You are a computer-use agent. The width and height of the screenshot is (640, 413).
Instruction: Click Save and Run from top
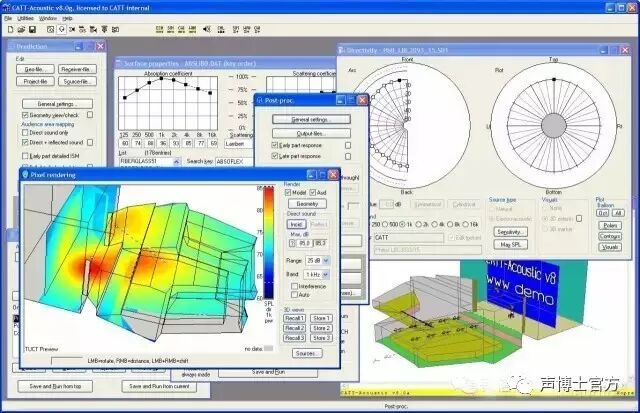(x=55, y=386)
